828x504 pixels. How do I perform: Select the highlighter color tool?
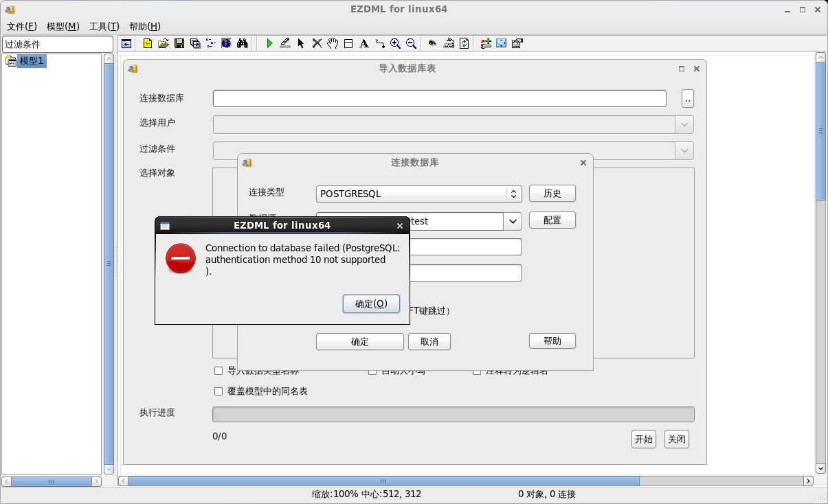[x=285, y=43]
